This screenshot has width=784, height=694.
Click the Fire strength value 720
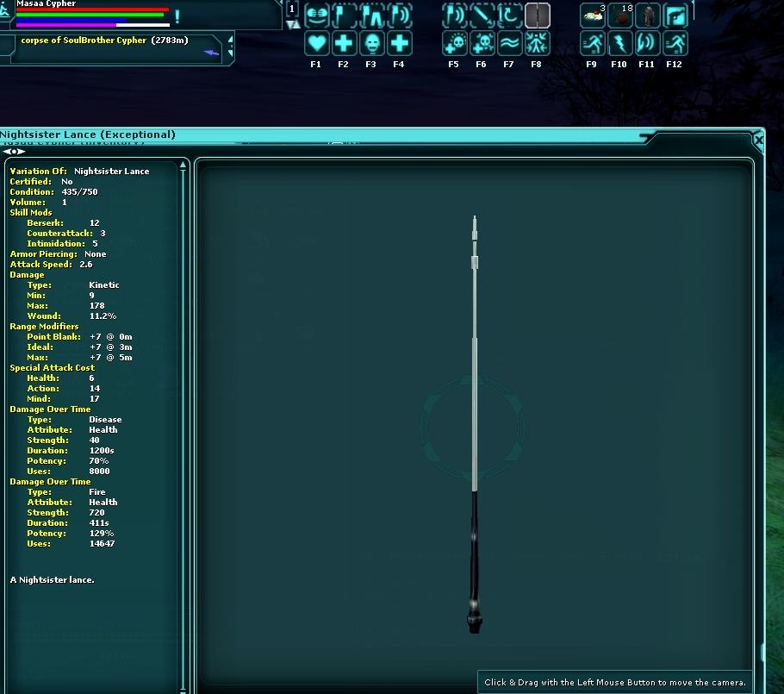(x=96, y=512)
